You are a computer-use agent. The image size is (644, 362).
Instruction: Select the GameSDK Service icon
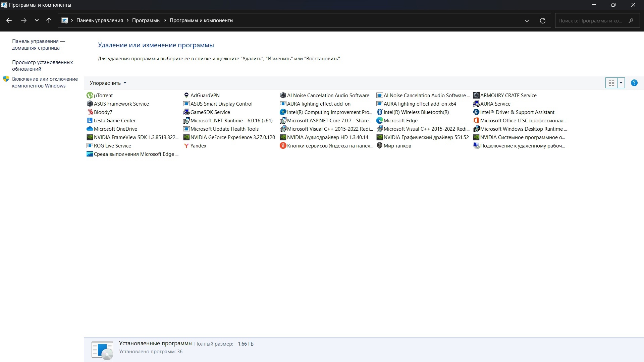pos(186,112)
